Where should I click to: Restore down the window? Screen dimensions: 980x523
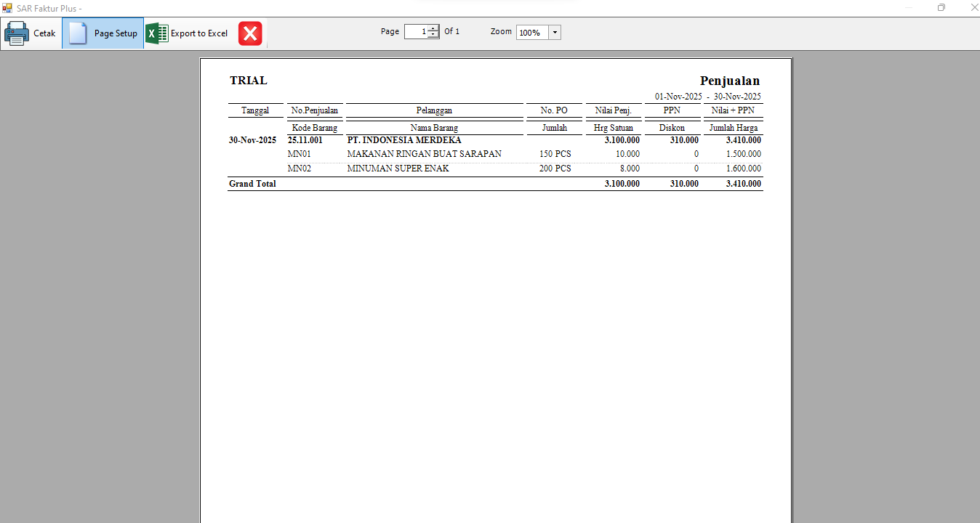pyautogui.click(x=941, y=8)
